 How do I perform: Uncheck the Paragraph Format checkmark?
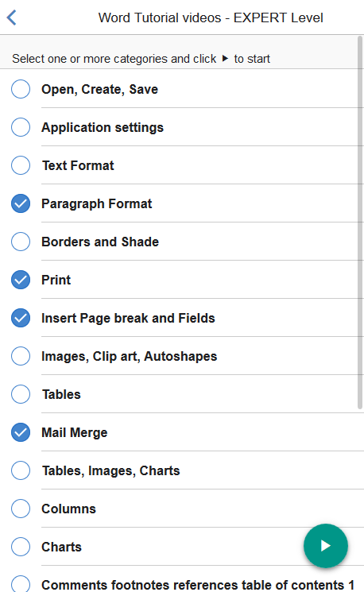[21, 203]
